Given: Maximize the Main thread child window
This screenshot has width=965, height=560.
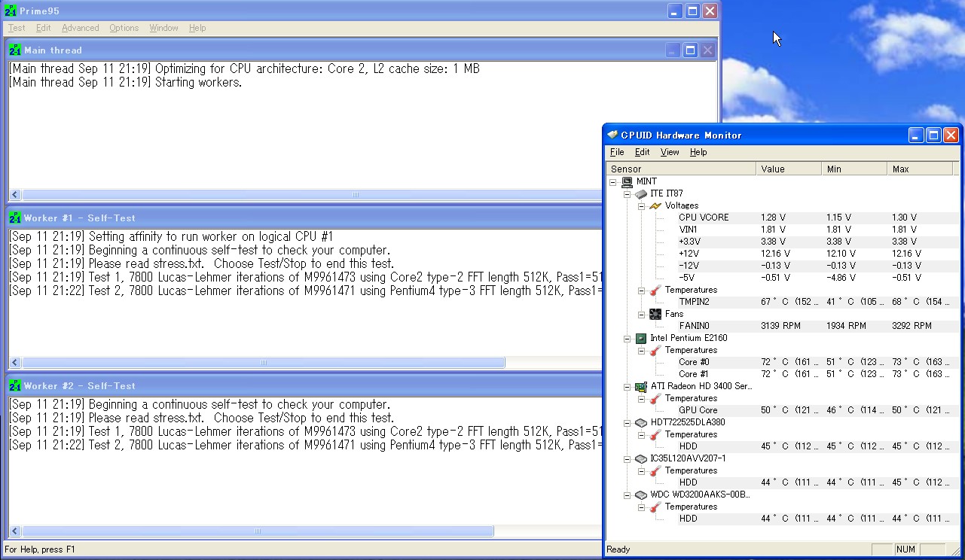Looking at the screenshot, I should [690, 50].
